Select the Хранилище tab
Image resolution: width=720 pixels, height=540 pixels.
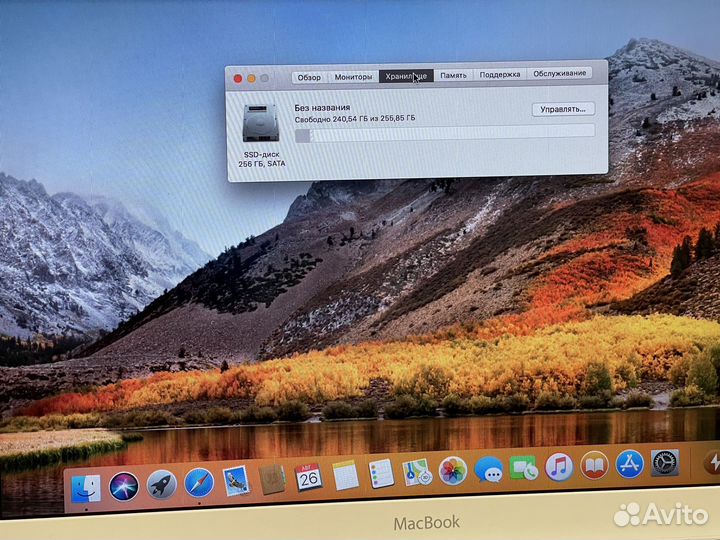[x=406, y=76]
